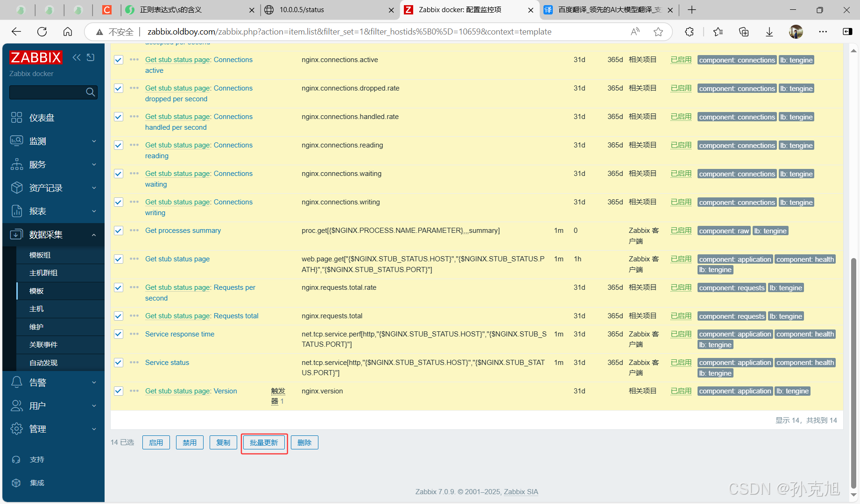
Task: Open the 仪表盘 dashboard menu
Action: tap(53, 118)
